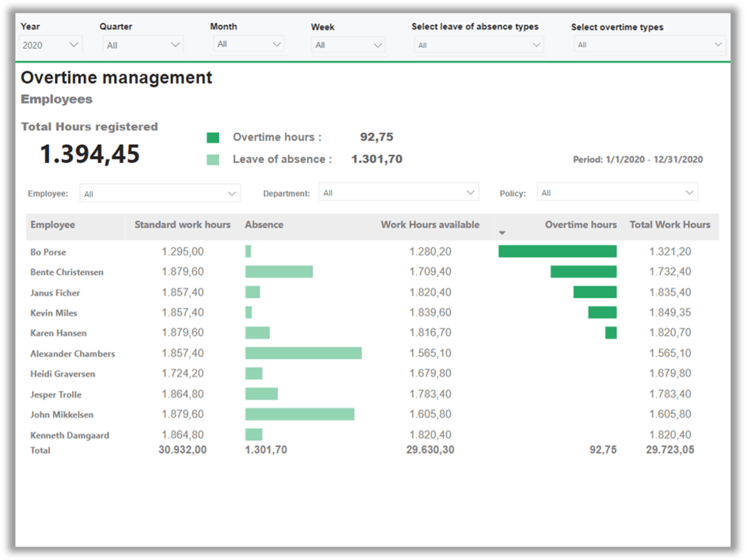Select Alexander Chambers's absence bar
Screen dimensions: 746x560
303,353
